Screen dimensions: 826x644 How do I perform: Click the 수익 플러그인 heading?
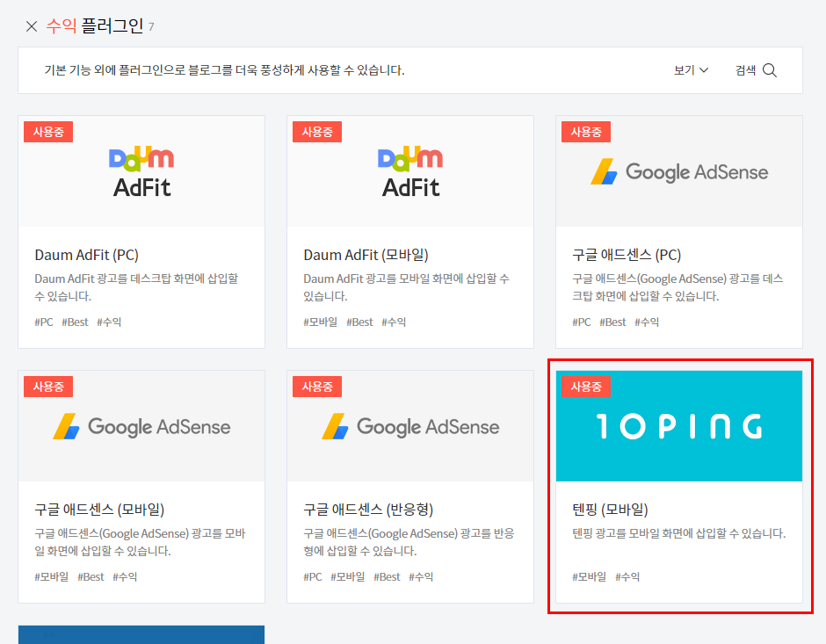(x=95, y=25)
